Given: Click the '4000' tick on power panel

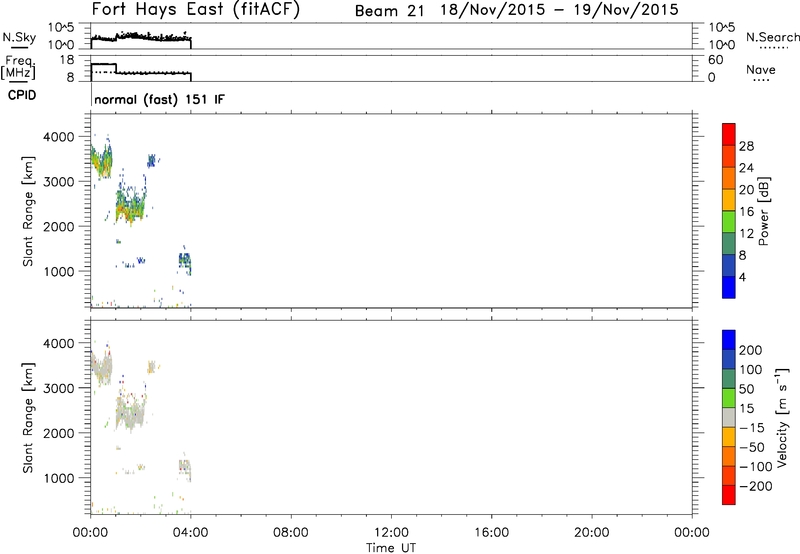Looking at the screenshot, I should pos(59,137).
